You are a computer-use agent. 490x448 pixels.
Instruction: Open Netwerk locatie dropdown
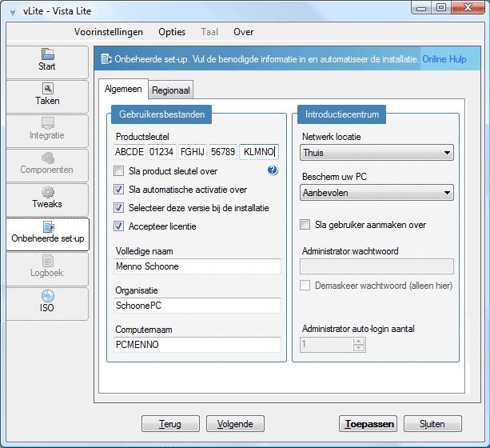coord(376,153)
